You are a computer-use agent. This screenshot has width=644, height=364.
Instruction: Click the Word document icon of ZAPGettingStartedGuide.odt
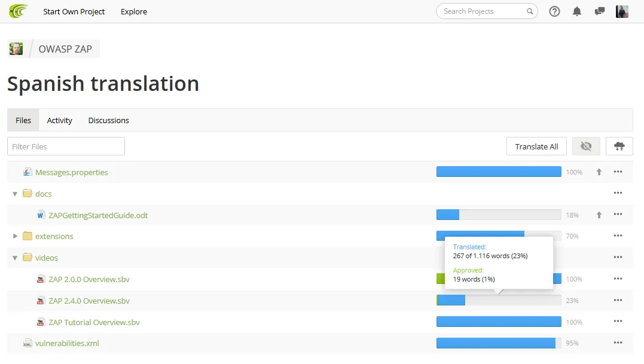(x=41, y=215)
